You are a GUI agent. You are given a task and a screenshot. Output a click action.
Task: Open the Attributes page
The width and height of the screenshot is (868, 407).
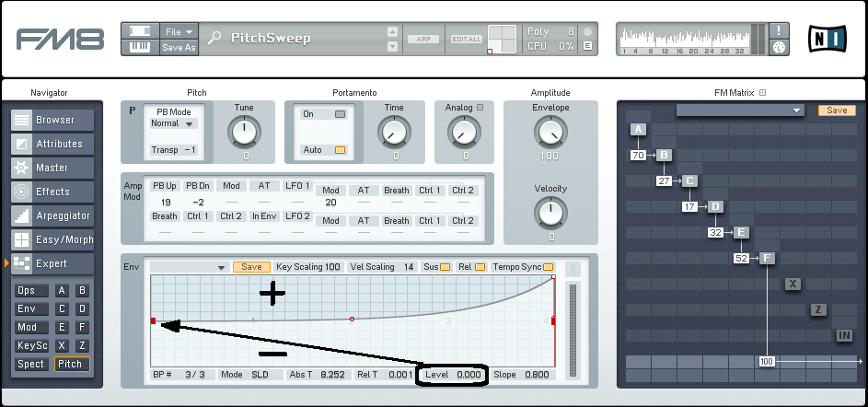coord(52,144)
